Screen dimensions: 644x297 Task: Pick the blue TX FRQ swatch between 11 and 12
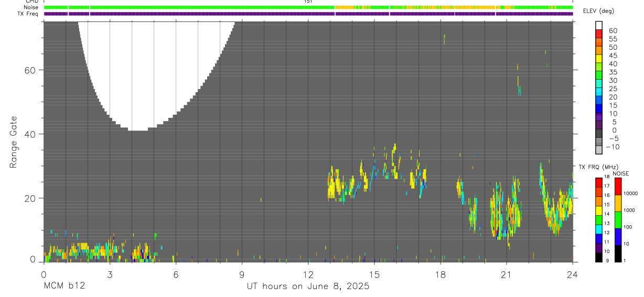[x=599, y=239]
